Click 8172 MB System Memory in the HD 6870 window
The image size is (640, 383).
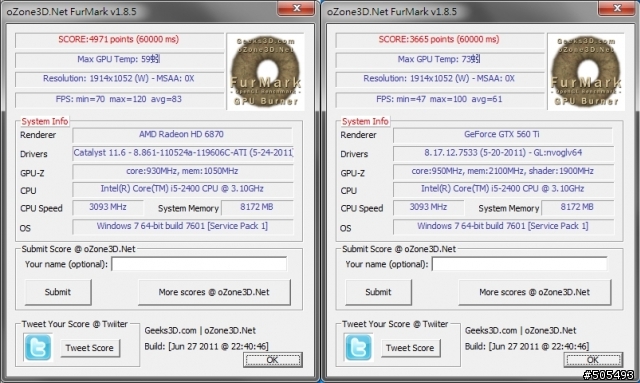(257, 207)
